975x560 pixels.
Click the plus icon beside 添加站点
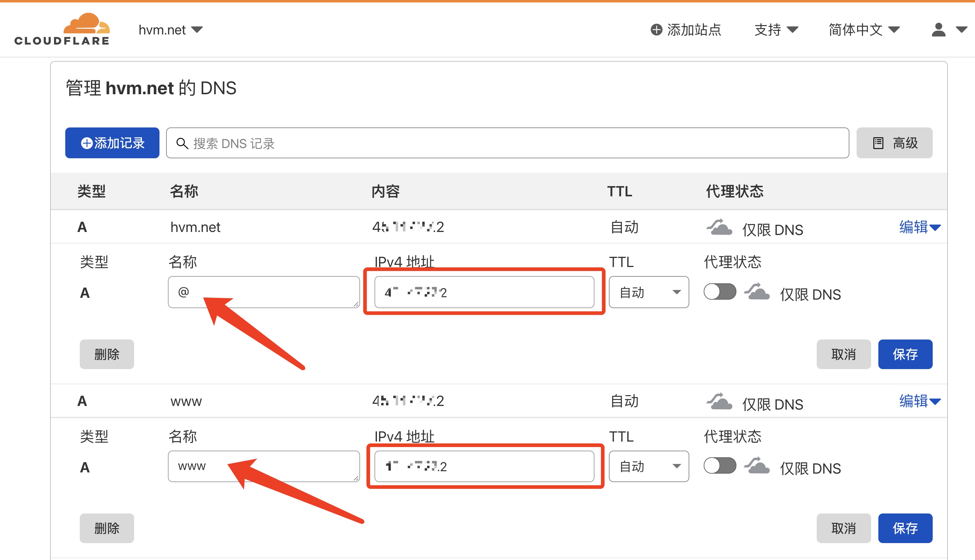pyautogui.click(x=656, y=30)
